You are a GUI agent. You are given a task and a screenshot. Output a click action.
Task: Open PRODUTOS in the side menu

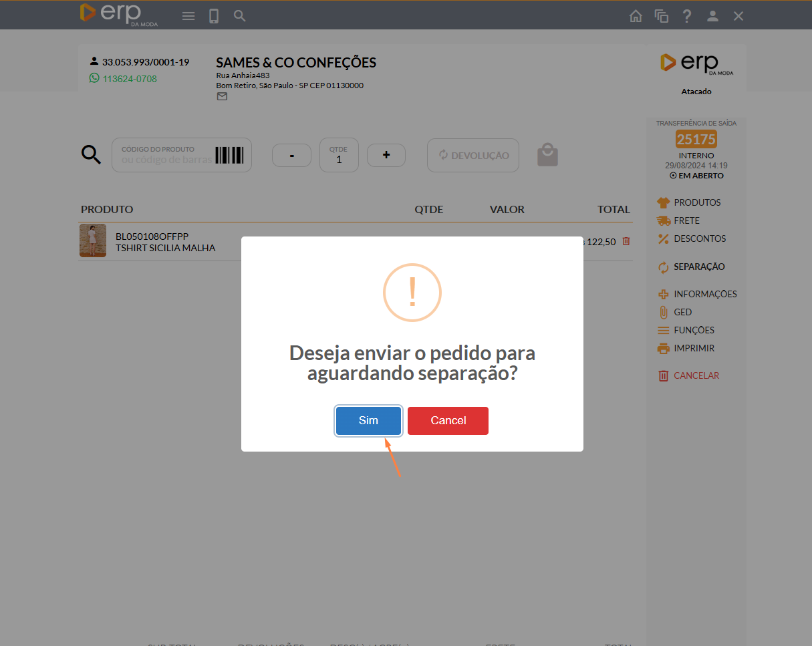coord(696,202)
